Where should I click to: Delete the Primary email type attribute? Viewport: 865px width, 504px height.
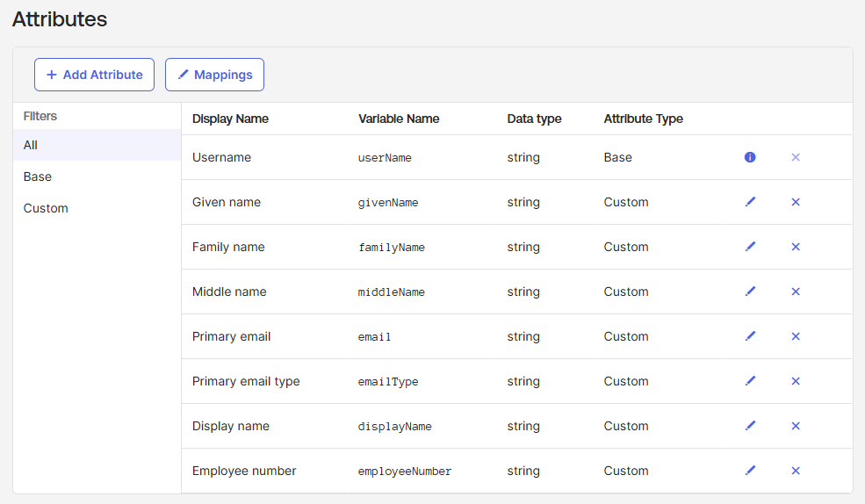pyautogui.click(x=796, y=381)
